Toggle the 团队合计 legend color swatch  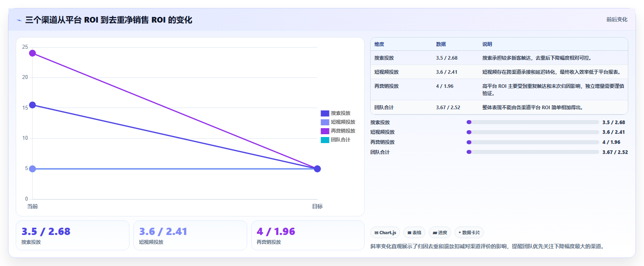(325, 140)
